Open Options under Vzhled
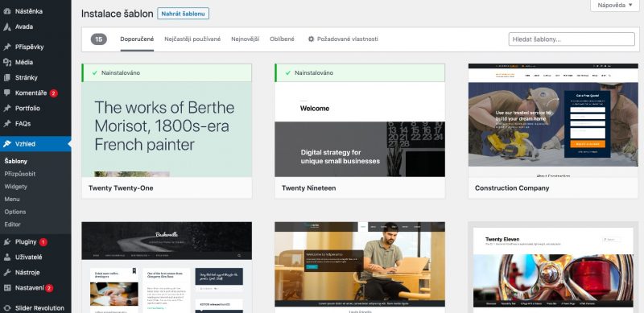The image size is (644, 313). 15,212
